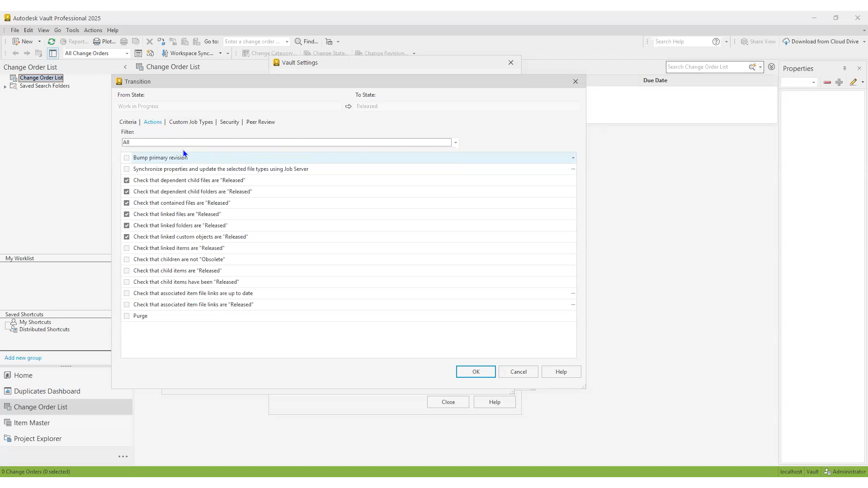Click Close in Vault Settings window
The width and height of the screenshot is (868, 488).
[448, 402]
